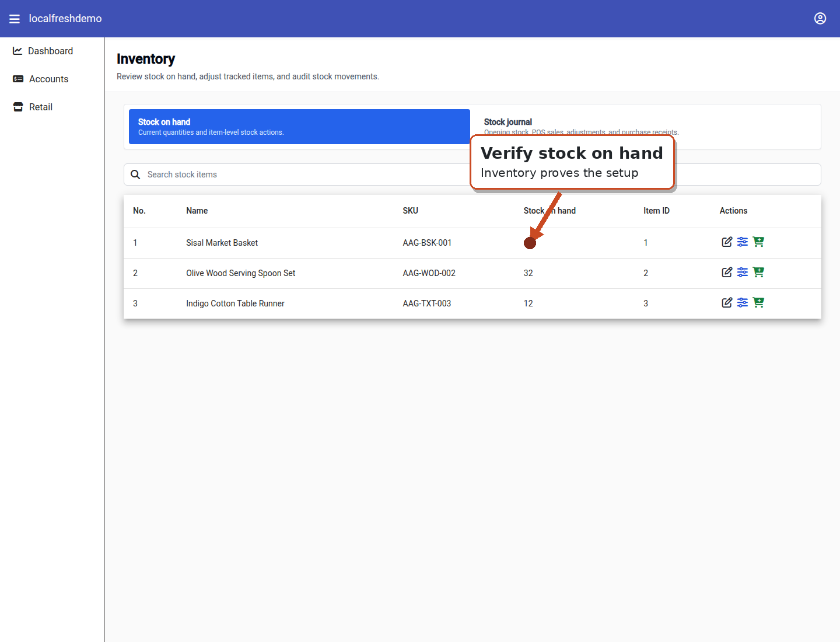Select the Indigo Cotton Table Runner name

pyautogui.click(x=235, y=303)
